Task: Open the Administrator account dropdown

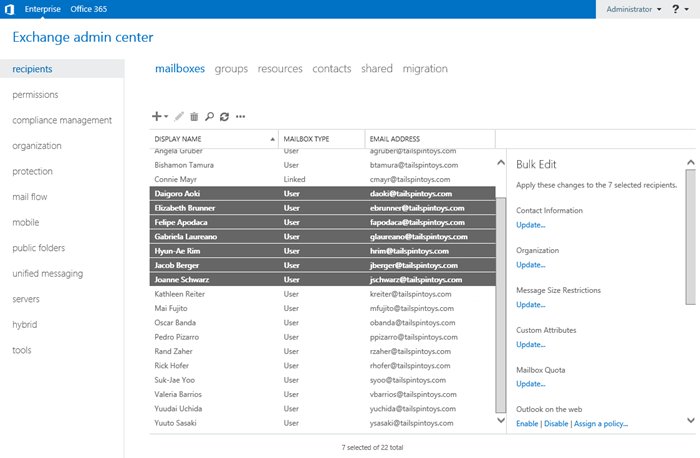Action: pyautogui.click(x=633, y=9)
